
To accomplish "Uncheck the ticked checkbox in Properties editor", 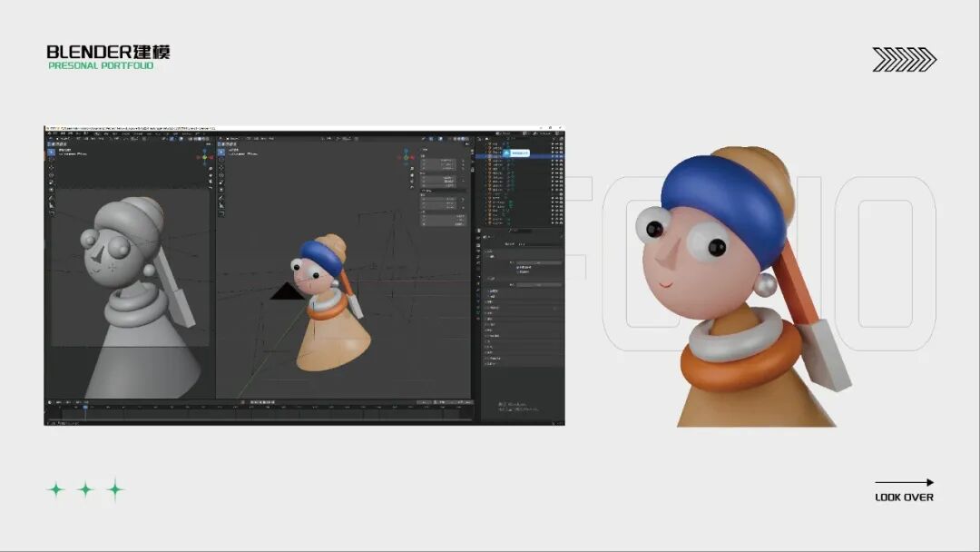I will pyautogui.click(x=518, y=268).
